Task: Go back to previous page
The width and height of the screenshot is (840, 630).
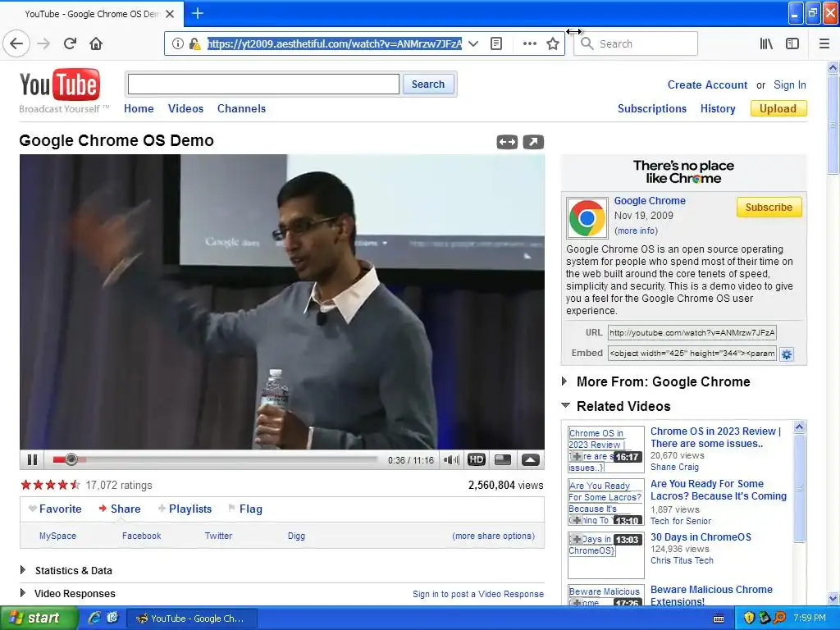Action: coord(16,43)
